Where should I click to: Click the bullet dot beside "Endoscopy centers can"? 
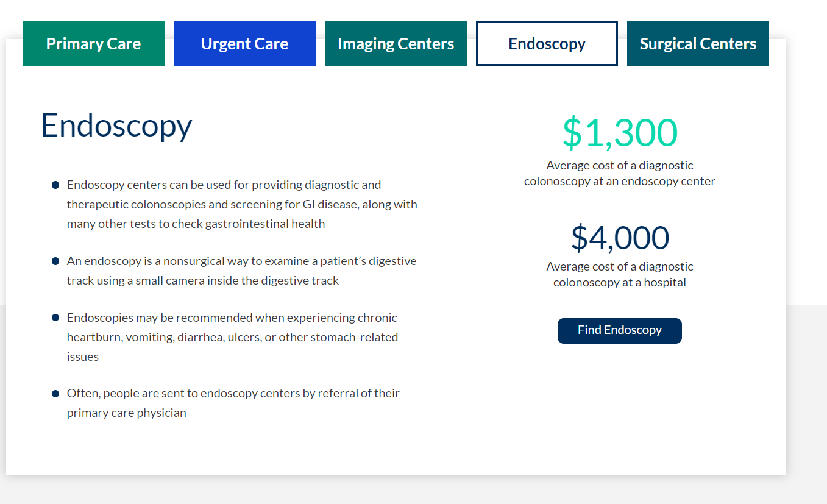pyautogui.click(x=55, y=185)
